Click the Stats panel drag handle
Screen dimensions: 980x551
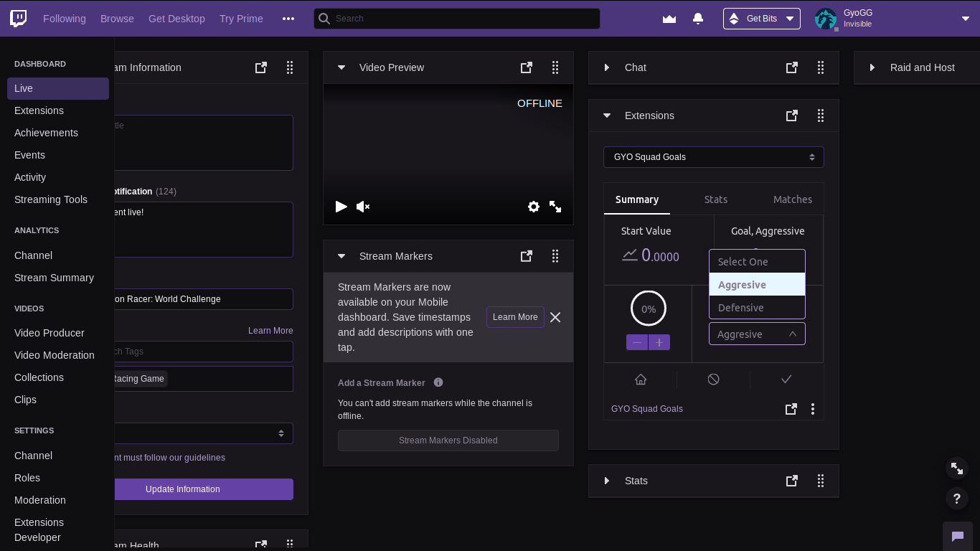[821, 481]
